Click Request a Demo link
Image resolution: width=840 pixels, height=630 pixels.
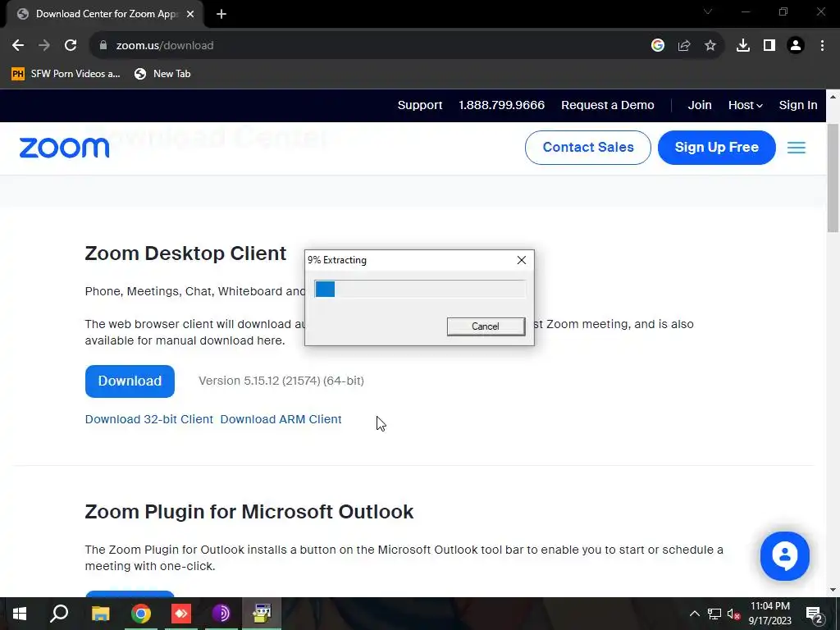pos(608,105)
